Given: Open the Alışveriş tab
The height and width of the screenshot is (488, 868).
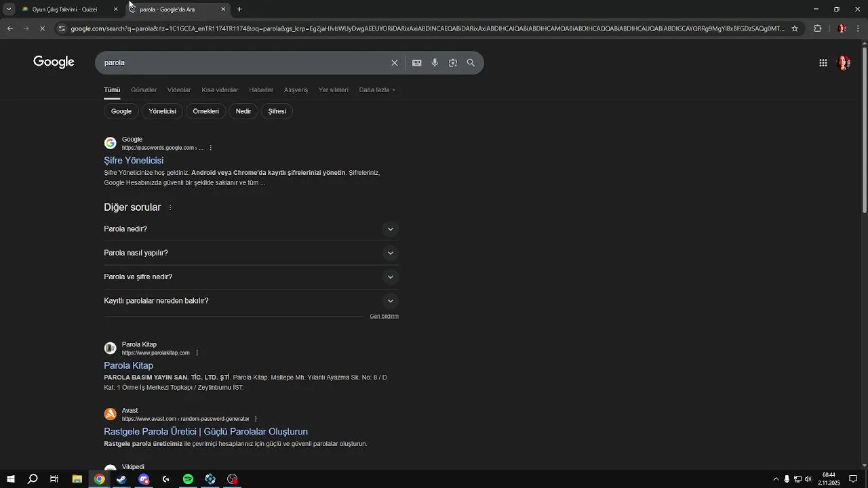Looking at the screenshot, I should click(296, 90).
